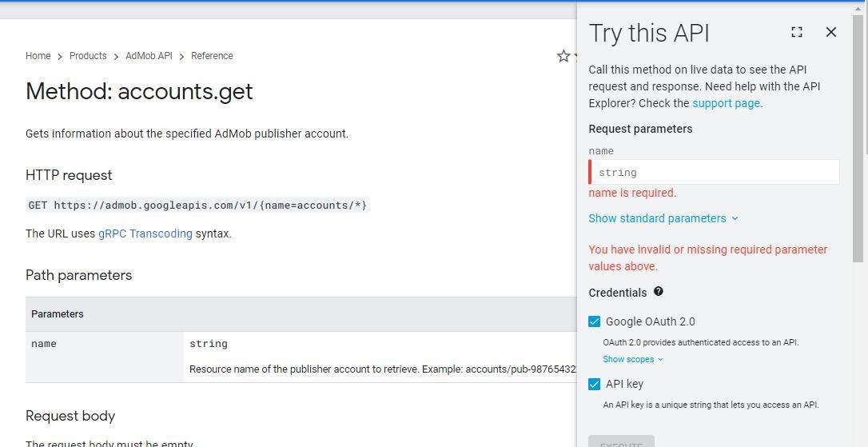868x447 pixels.
Task: Click the 'name is required.' error text
Action: point(632,193)
